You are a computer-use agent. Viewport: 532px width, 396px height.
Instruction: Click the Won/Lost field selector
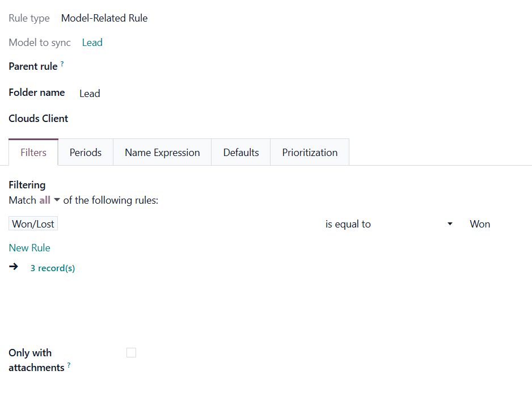[33, 224]
